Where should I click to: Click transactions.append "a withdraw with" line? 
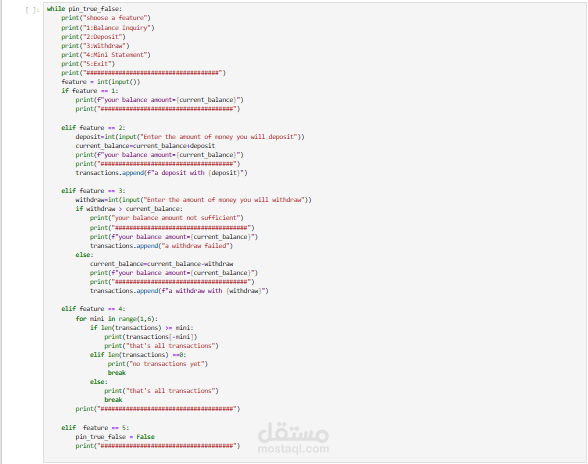click(179, 291)
